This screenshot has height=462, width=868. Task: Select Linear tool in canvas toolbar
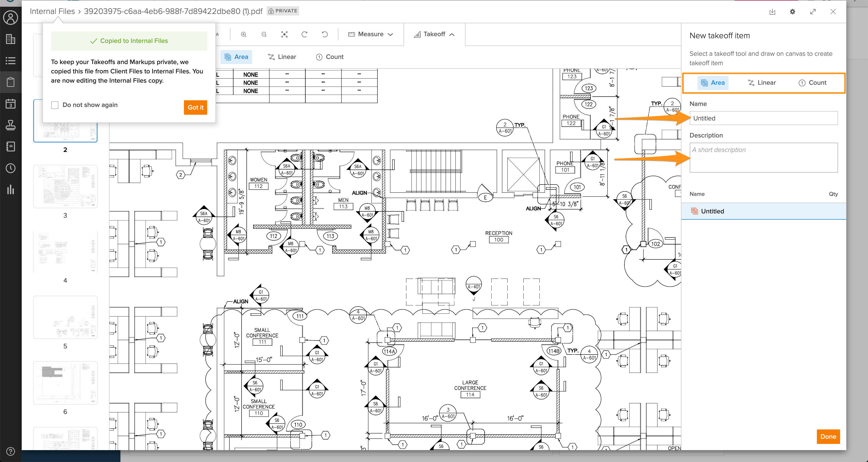point(282,57)
